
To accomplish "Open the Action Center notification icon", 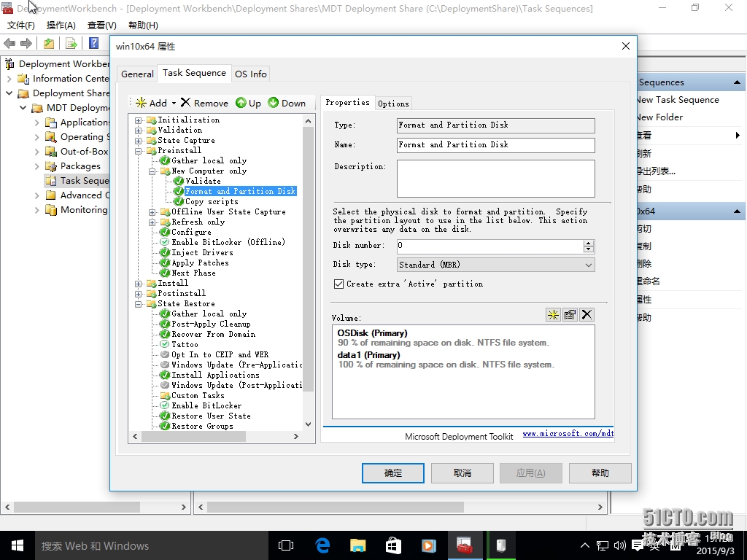I will pos(638,545).
